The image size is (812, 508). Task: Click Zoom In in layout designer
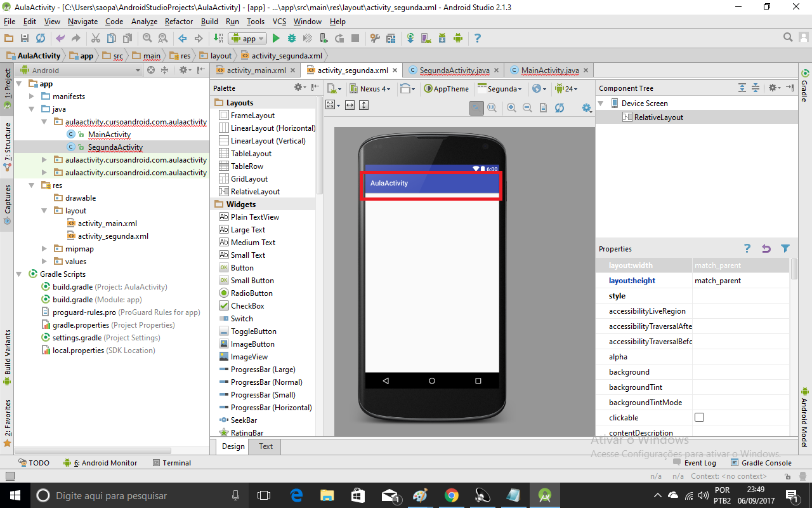click(511, 108)
